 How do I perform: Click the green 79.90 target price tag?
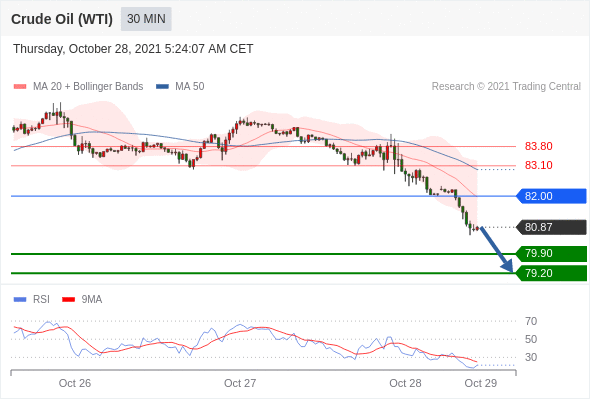pos(551,254)
